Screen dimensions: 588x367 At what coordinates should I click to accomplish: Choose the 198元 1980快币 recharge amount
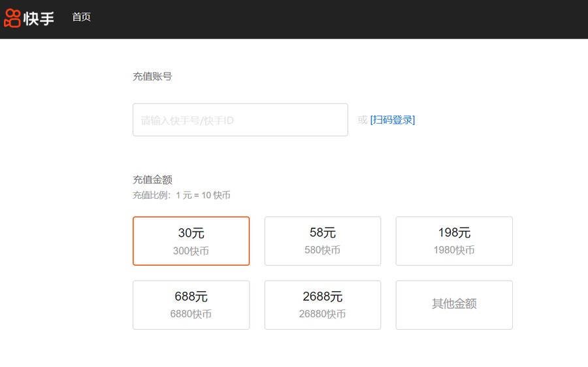pos(454,241)
